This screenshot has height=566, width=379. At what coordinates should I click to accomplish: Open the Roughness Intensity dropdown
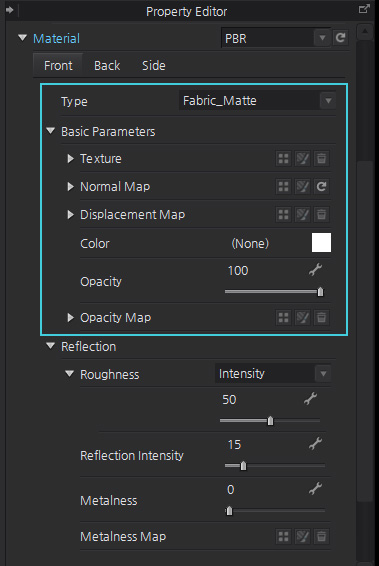pyautogui.click(x=273, y=374)
